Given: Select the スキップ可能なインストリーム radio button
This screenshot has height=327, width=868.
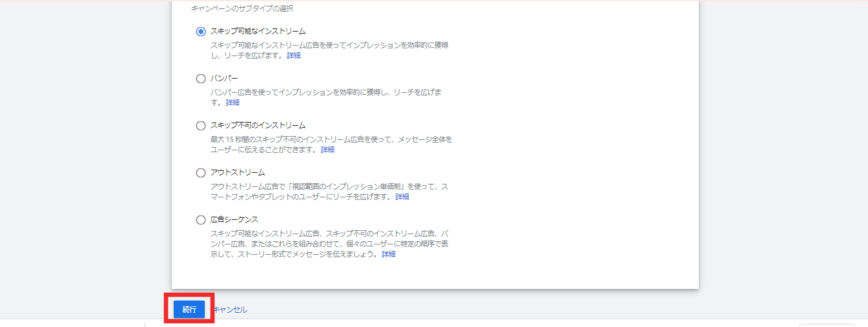Looking at the screenshot, I should point(201,31).
